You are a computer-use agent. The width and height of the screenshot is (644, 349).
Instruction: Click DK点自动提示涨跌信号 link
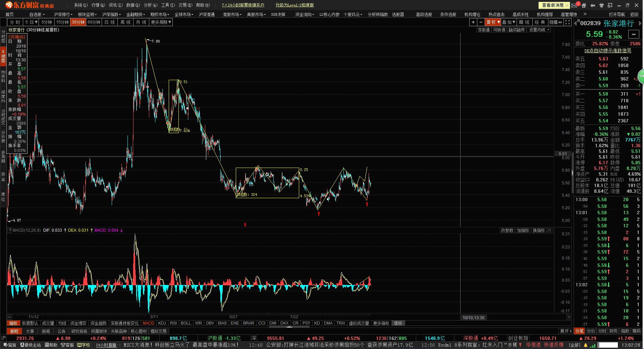point(608,51)
